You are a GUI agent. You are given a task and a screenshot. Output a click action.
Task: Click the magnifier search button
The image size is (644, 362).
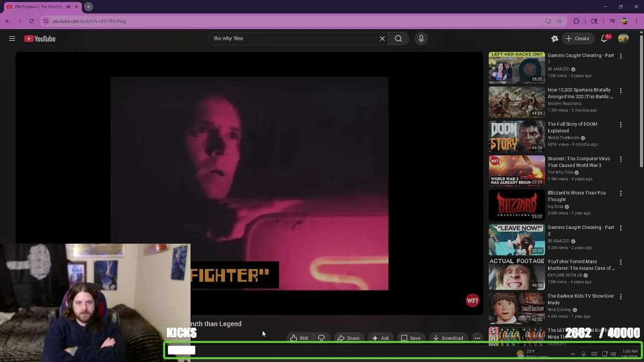[x=398, y=39]
